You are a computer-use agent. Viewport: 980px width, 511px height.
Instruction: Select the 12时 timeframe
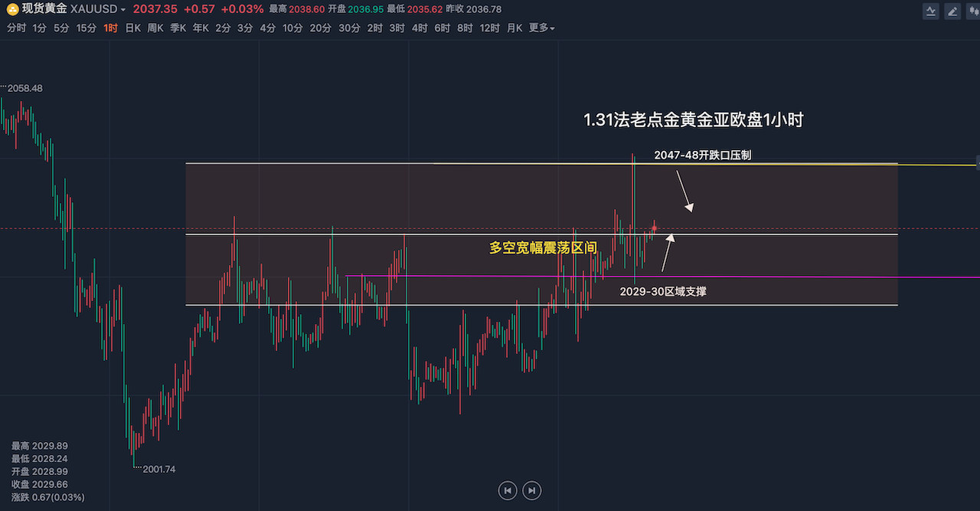pos(490,28)
